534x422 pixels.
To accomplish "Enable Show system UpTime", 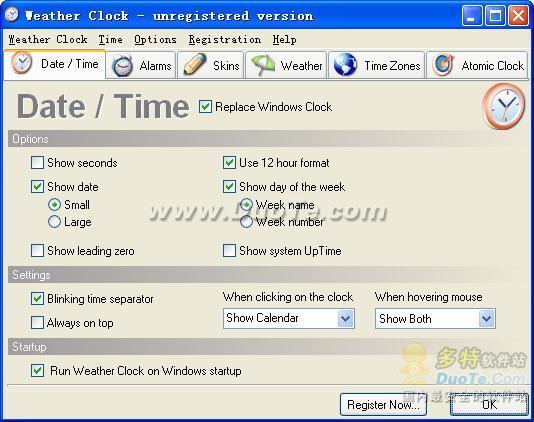I will pos(229,251).
